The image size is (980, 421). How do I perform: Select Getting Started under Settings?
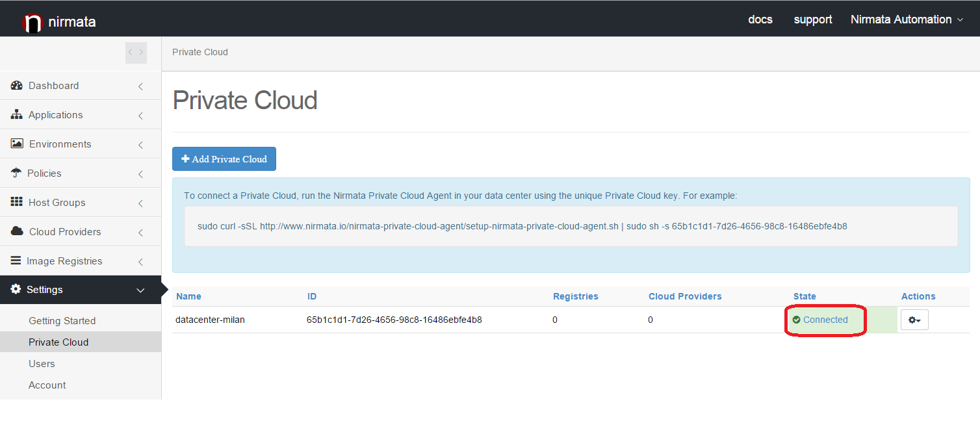62,321
